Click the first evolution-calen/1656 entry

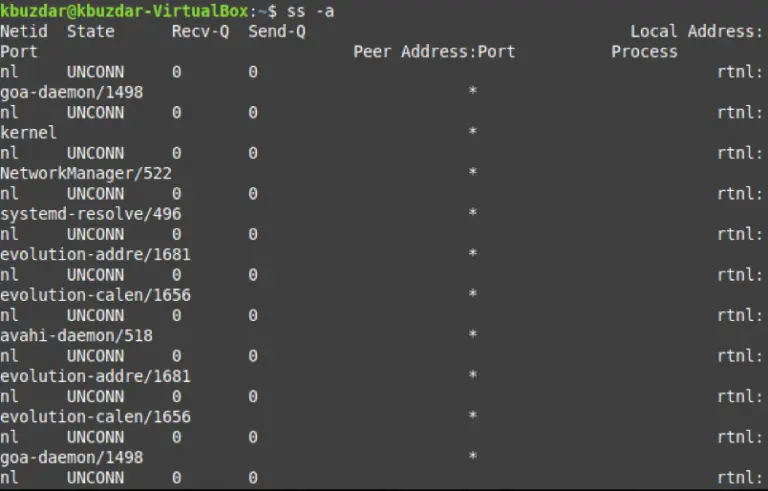[x=96, y=295]
